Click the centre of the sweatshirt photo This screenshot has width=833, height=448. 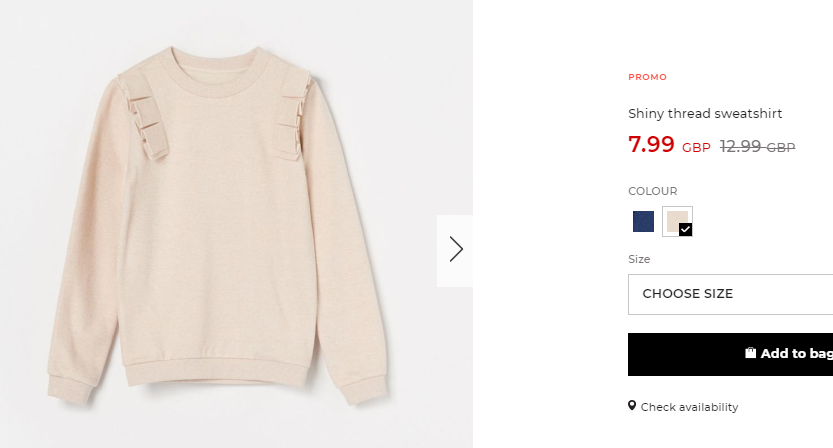236,224
